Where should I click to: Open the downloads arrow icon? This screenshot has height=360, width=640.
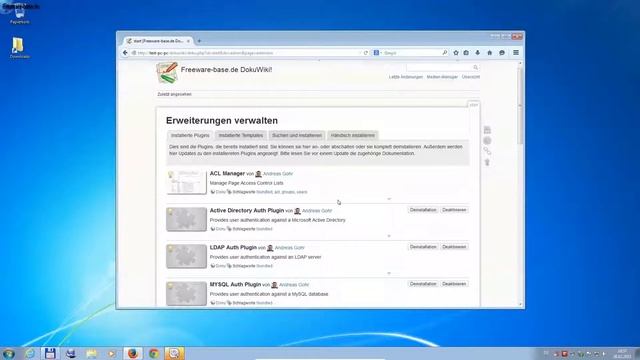478,53
